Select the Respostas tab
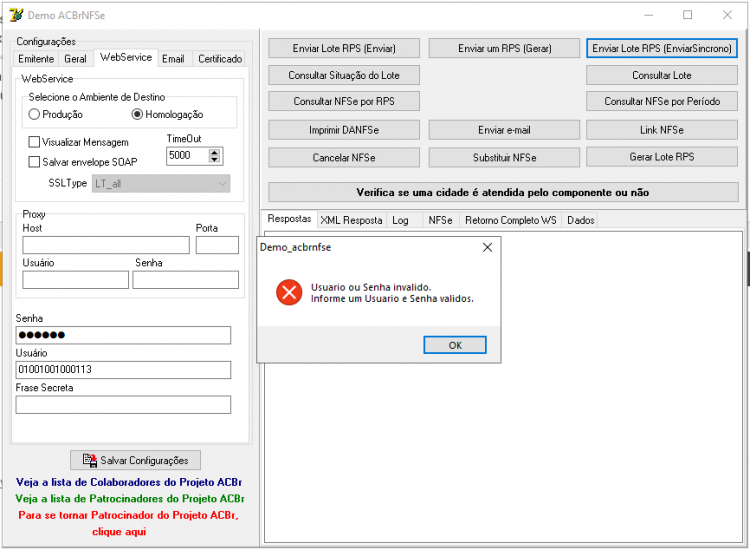Image resolution: width=750 pixels, height=550 pixels. [289, 219]
